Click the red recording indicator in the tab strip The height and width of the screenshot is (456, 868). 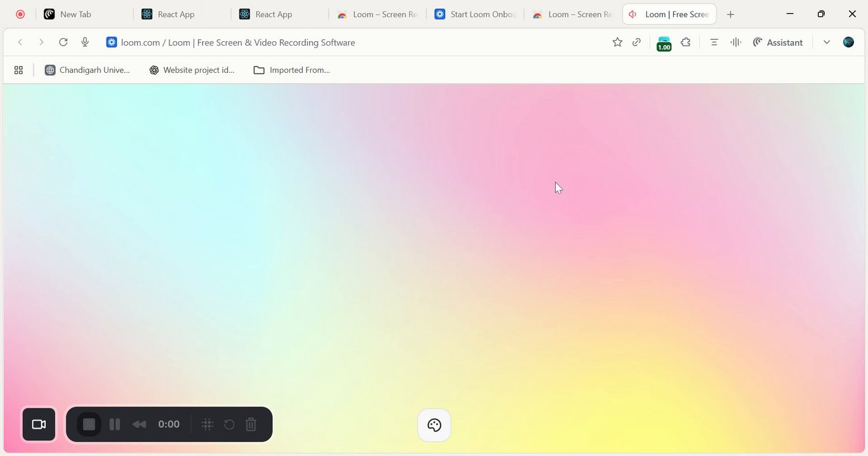pyautogui.click(x=20, y=14)
